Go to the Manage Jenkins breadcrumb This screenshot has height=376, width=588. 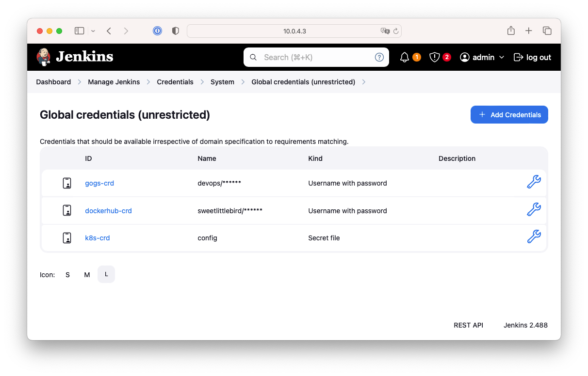114,82
